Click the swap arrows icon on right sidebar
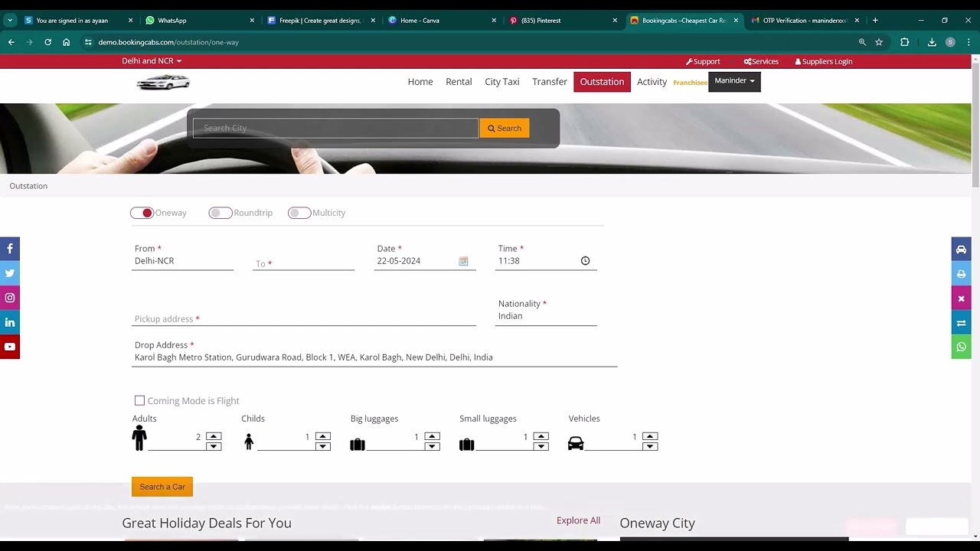Image resolution: width=980 pixels, height=551 pixels. pyautogui.click(x=961, y=323)
